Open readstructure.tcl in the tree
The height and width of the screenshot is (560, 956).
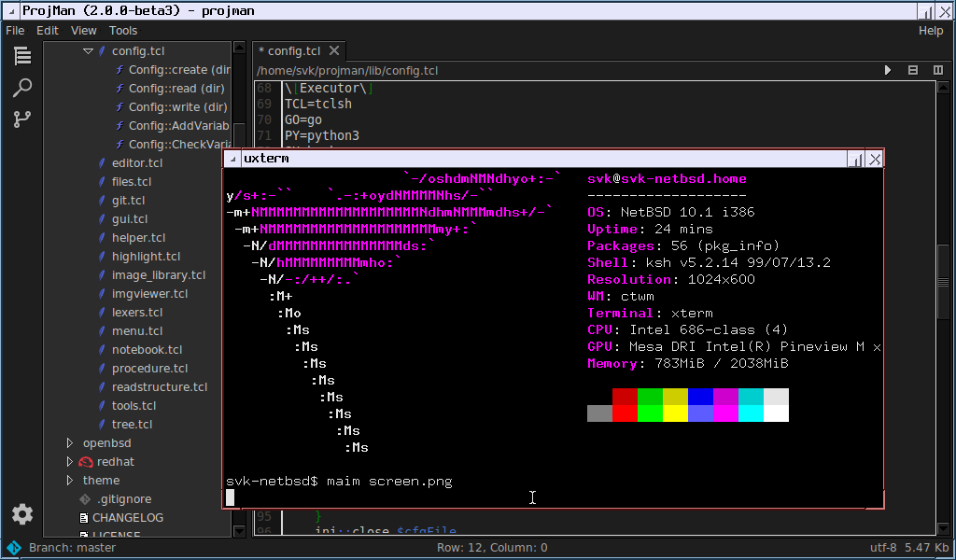click(160, 387)
